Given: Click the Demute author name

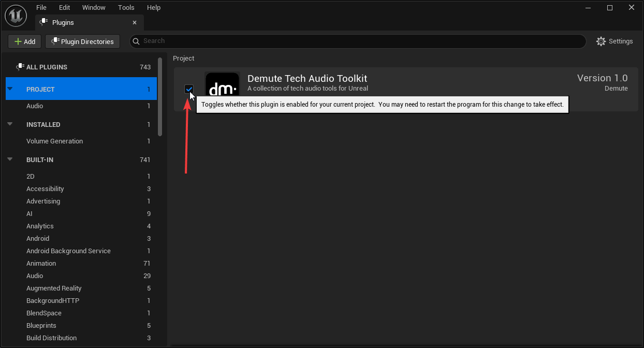Looking at the screenshot, I should [616, 89].
